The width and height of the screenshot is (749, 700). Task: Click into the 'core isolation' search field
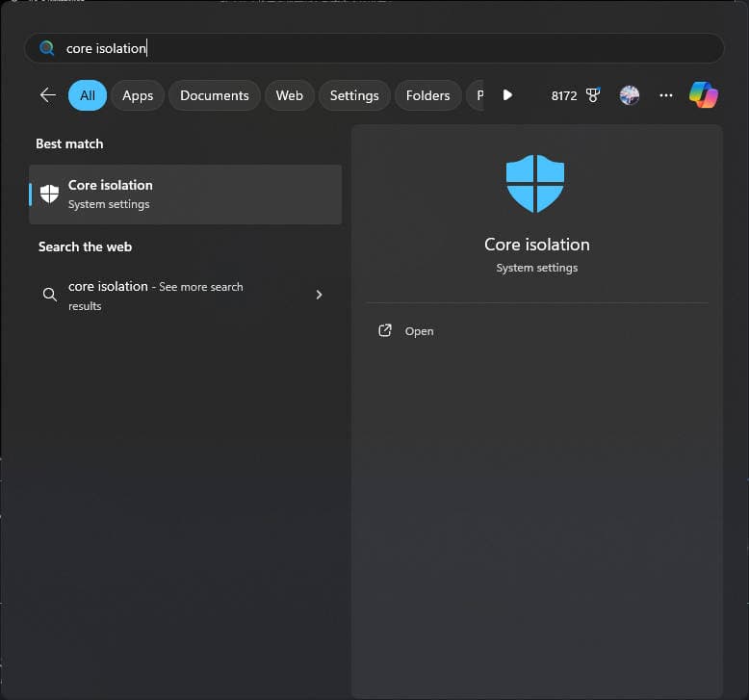click(x=374, y=48)
